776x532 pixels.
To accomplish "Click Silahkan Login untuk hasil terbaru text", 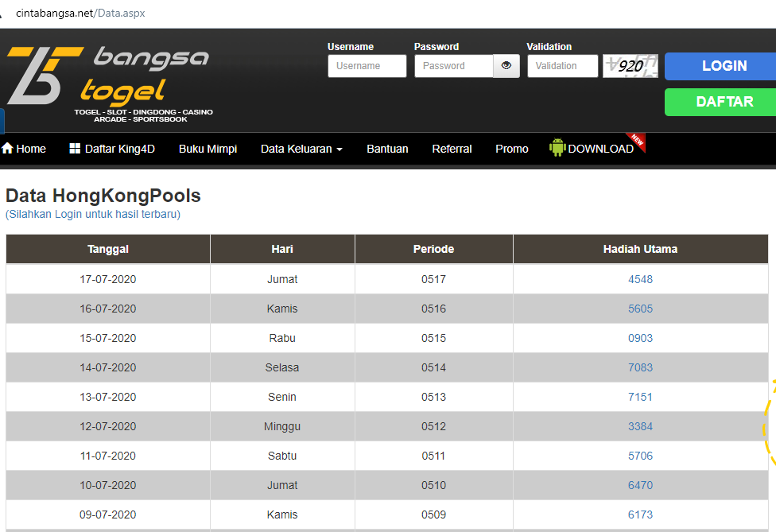I will 93,214.
